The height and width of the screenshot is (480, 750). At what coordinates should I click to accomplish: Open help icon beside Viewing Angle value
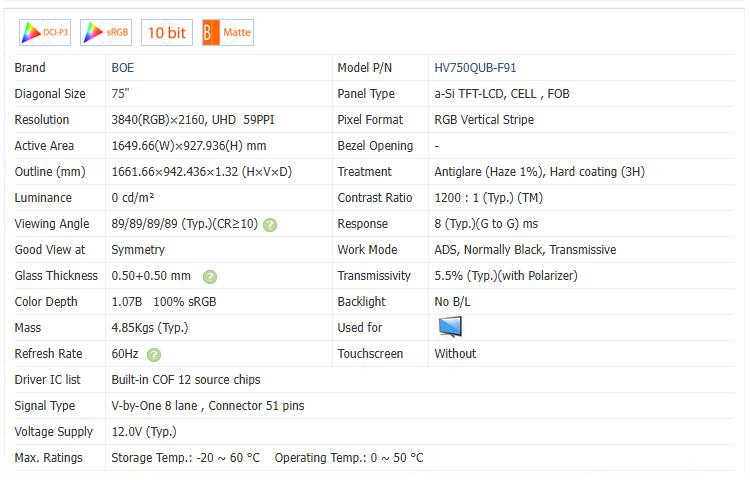pyautogui.click(x=270, y=225)
